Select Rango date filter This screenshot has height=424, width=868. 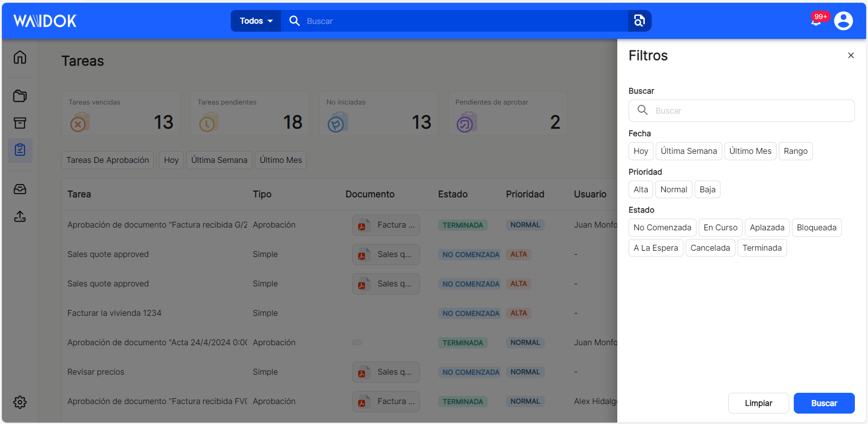coord(795,151)
